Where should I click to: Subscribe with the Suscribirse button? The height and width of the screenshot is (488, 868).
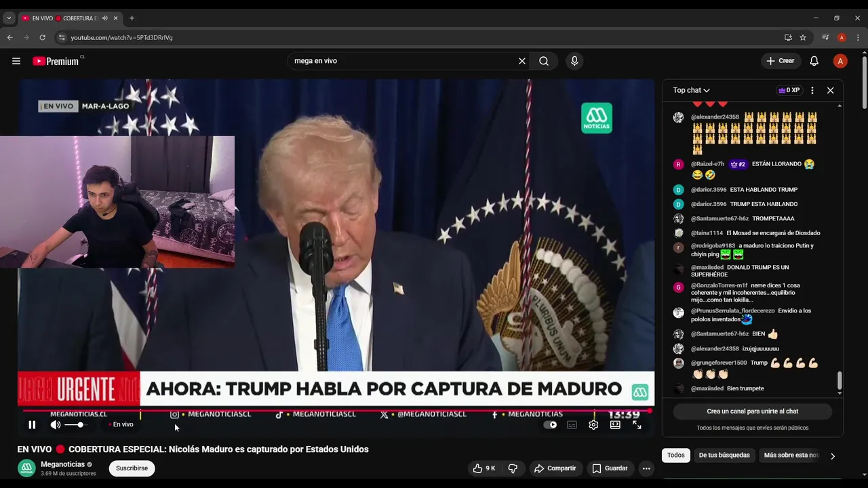click(x=132, y=468)
